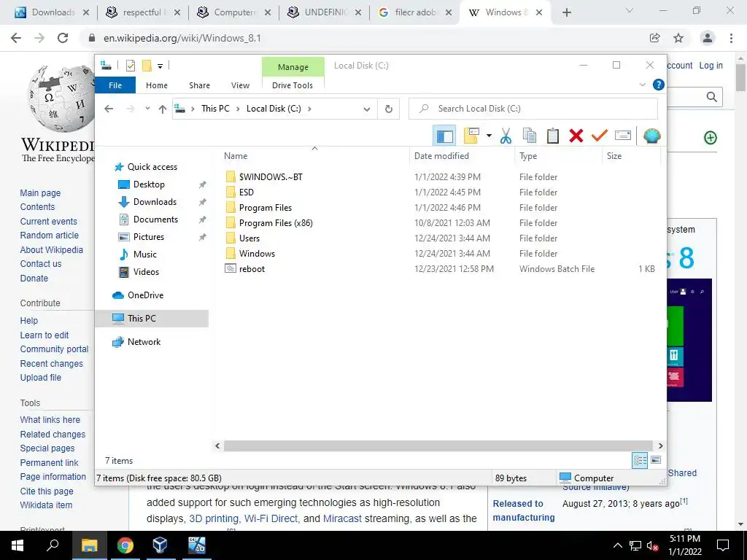Open Desktop in navigation pane
Viewport: 747px width, 560px height.
149,184
